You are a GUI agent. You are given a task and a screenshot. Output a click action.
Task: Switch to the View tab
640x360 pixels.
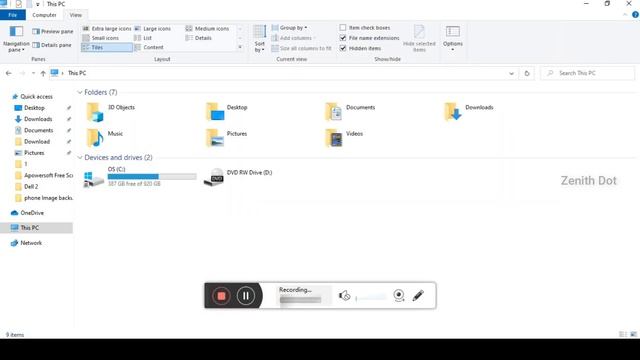pos(76,15)
